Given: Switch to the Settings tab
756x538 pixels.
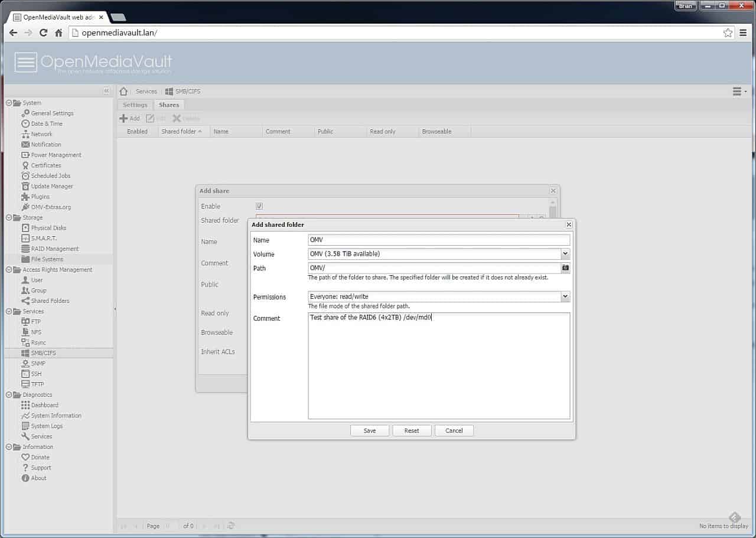Looking at the screenshot, I should 135,105.
